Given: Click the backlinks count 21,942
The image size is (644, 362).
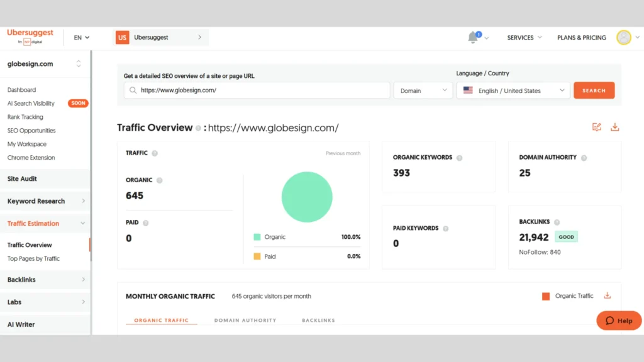Looking at the screenshot, I should coord(533,237).
